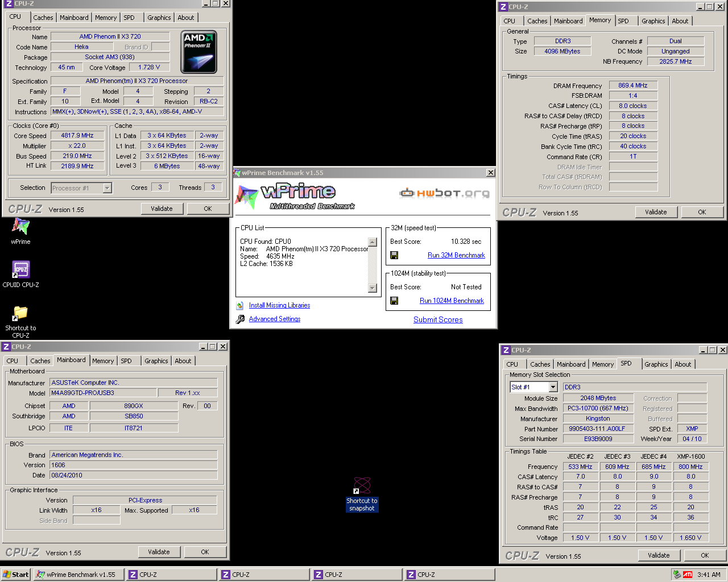The height and width of the screenshot is (582, 728).
Task: Click the BIOS date 08/24/2010 field
Action: pos(134,475)
